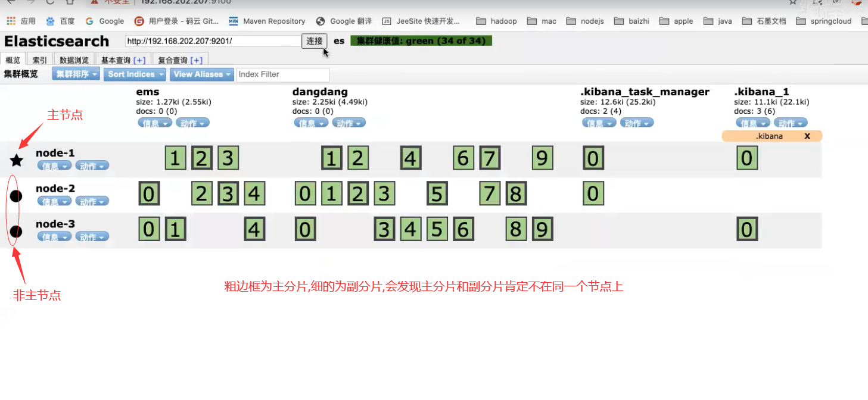The image size is (868, 400).
Task: Click the .kibana_1 index name
Action: tap(762, 92)
